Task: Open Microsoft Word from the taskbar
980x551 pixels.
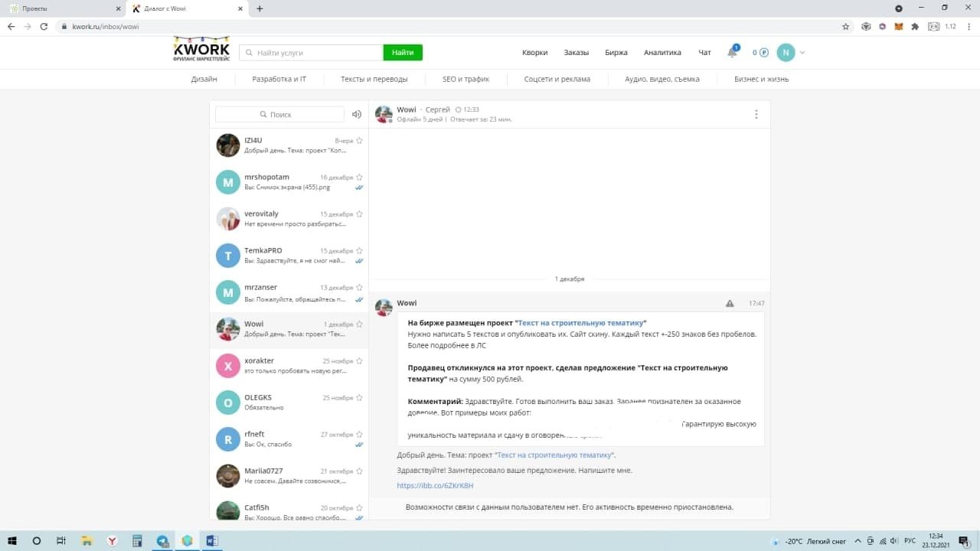Action: tap(211, 541)
